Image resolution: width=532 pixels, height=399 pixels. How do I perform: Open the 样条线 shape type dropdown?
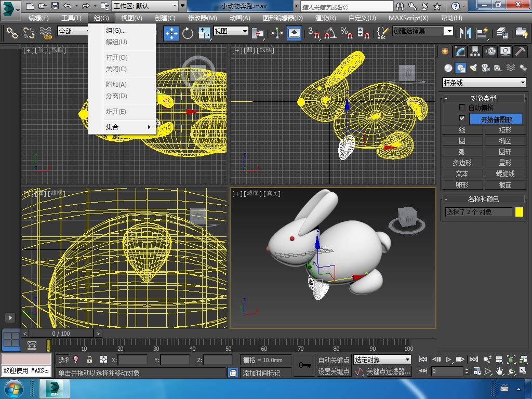point(485,83)
